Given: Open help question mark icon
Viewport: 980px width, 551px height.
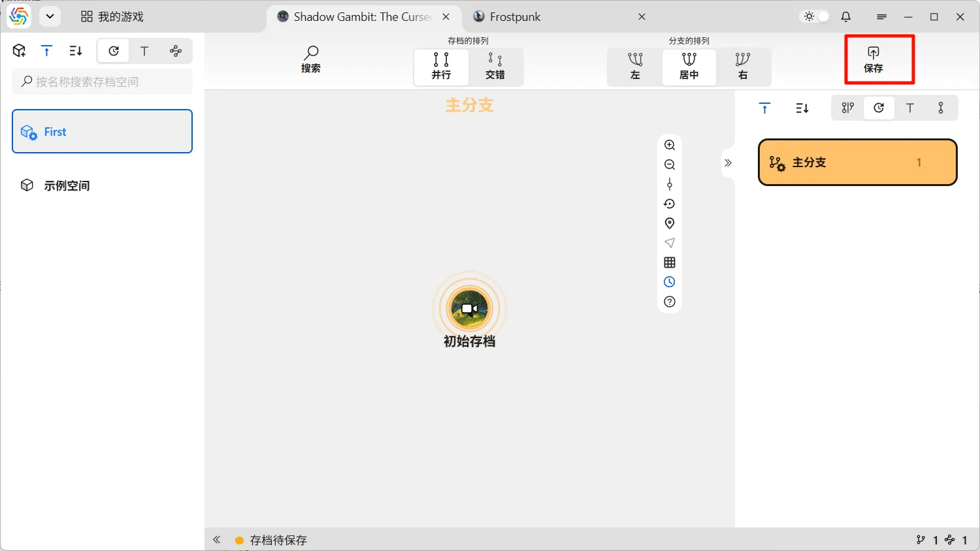Looking at the screenshot, I should pyautogui.click(x=670, y=302).
